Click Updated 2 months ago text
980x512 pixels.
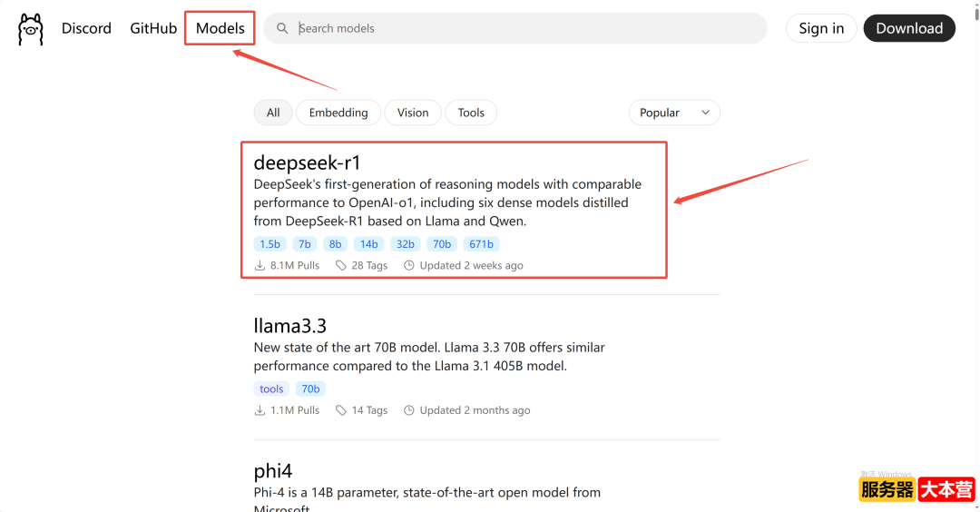pos(475,410)
